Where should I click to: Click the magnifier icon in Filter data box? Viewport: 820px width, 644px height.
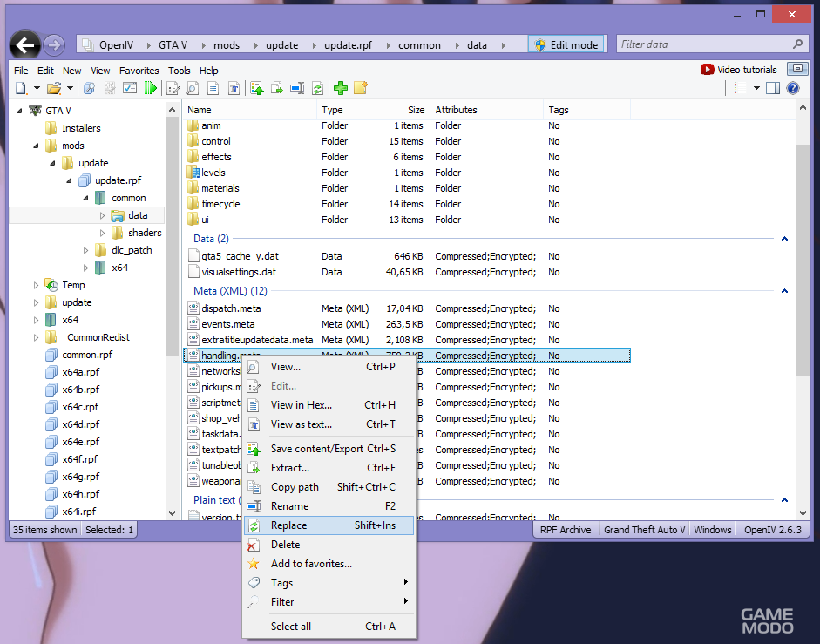tap(797, 44)
